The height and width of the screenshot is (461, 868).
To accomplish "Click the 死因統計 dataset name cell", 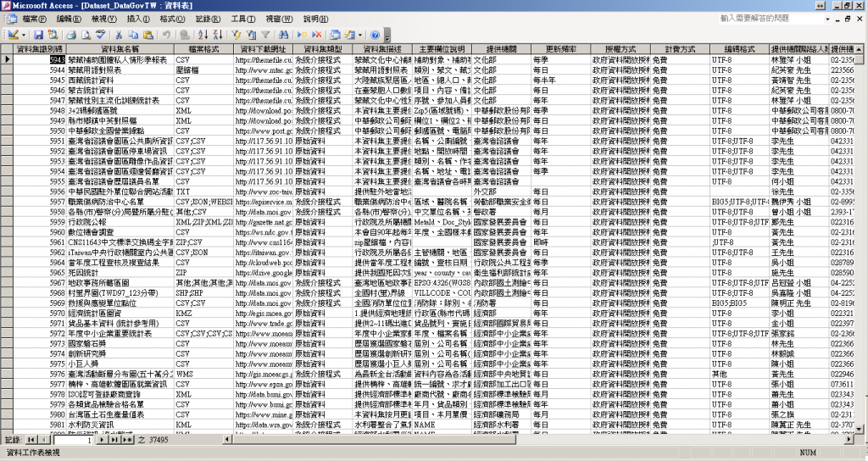I will 120,272.
